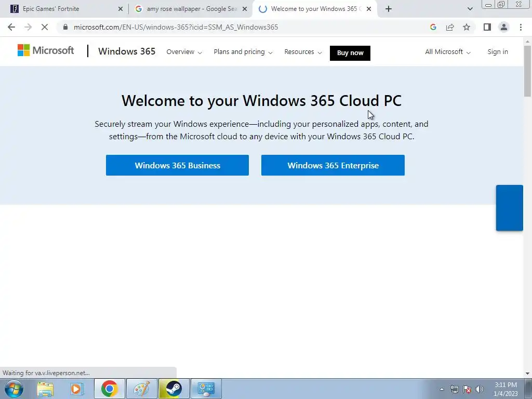Screen dimensions: 532x399
Task: Close the Epic Games' Fortnite tab
Action: [x=121, y=9]
